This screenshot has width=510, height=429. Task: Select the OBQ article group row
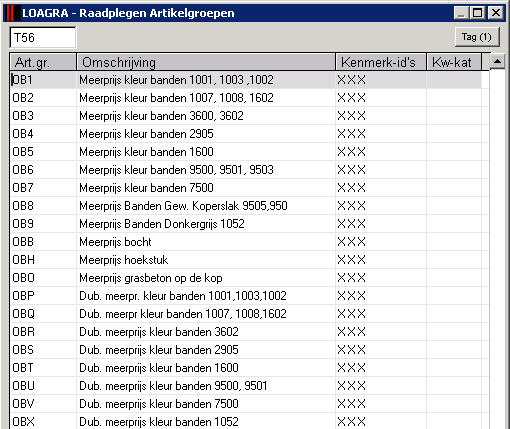click(x=246, y=314)
